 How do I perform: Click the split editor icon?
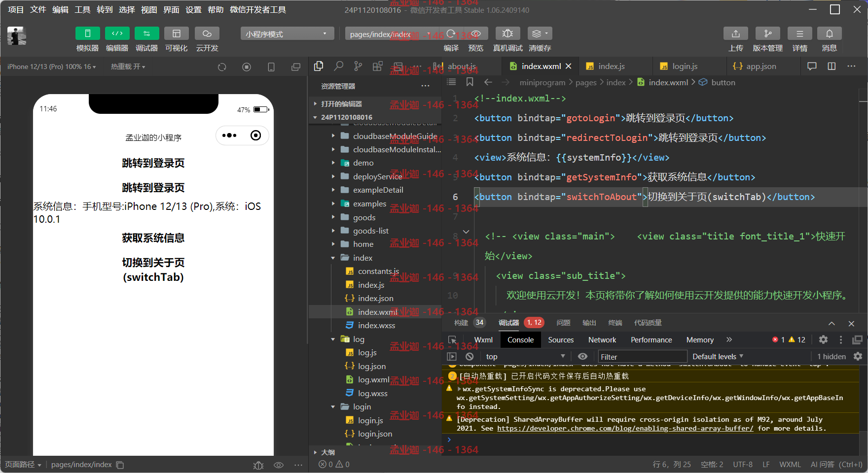[x=832, y=66]
